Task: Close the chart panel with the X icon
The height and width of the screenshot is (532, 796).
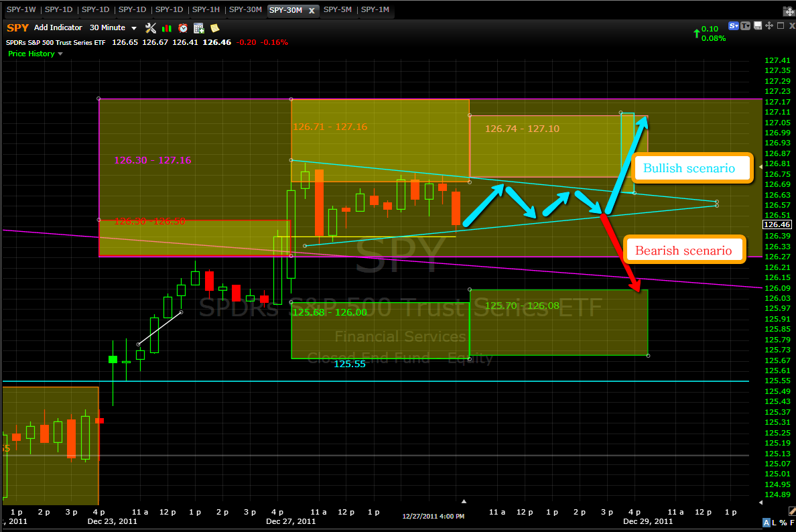Action: click(792, 26)
